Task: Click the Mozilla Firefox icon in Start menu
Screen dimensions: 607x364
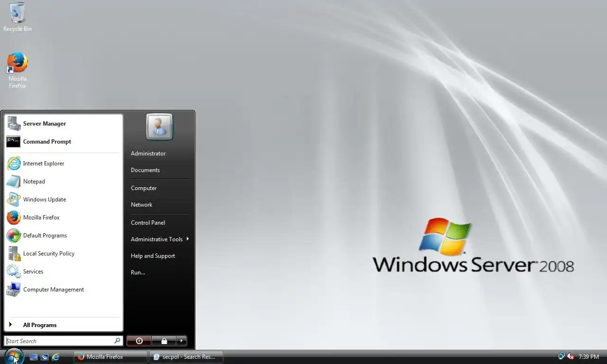Action: pyautogui.click(x=14, y=218)
